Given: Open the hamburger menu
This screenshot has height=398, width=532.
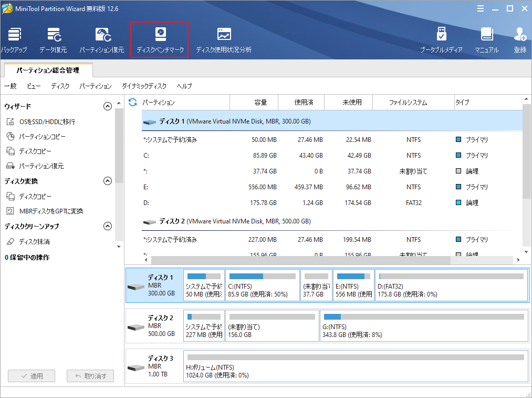Looking at the screenshot, I should click(x=481, y=8).
